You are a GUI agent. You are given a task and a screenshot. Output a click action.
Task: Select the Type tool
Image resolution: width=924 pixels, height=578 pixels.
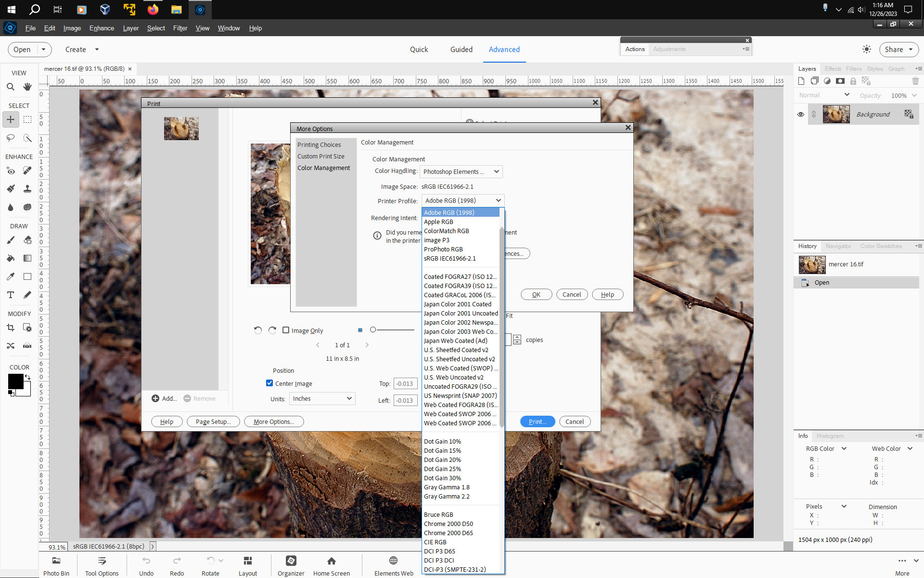[x=11, y=295]
